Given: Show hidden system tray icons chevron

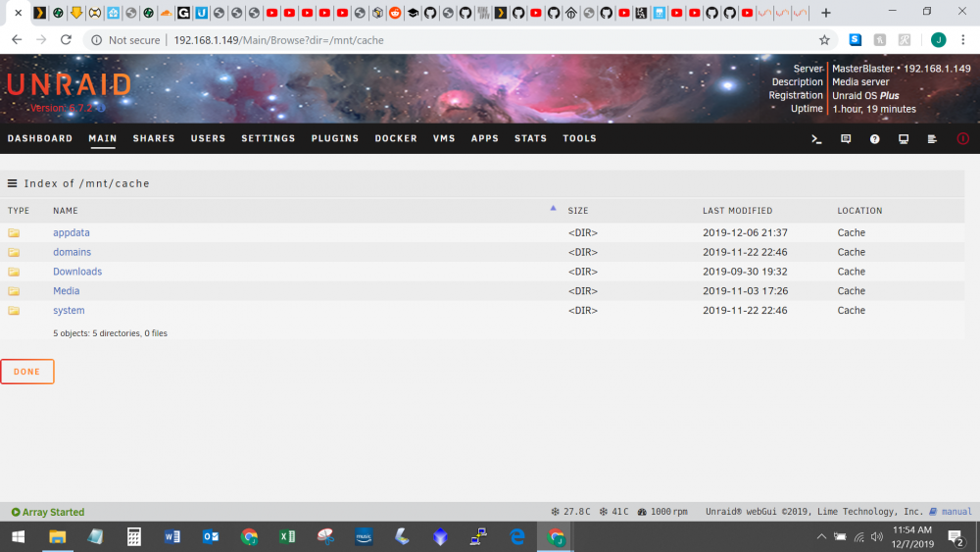Looking at the screenshot, I should (x=821, y=536).
